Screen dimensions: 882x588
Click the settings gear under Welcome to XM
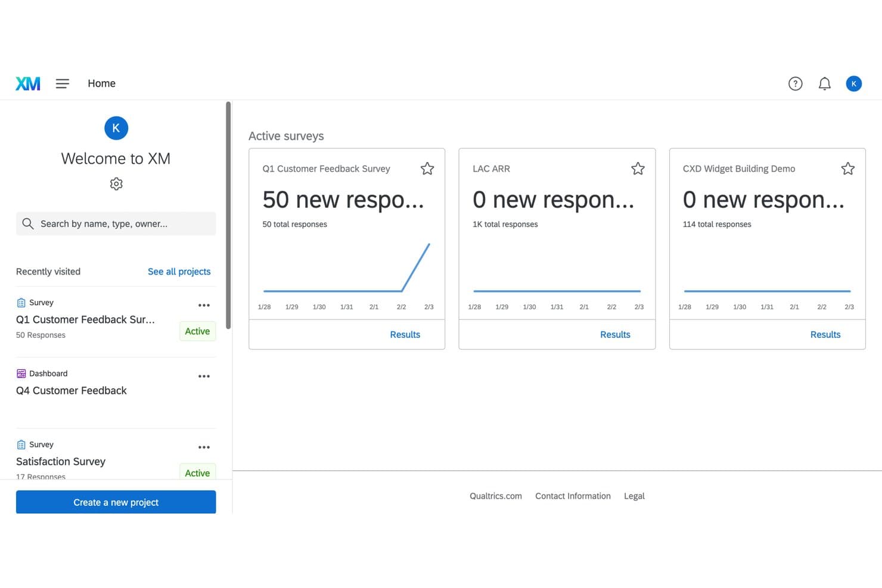pyautogui.click(x=116, y=183)
